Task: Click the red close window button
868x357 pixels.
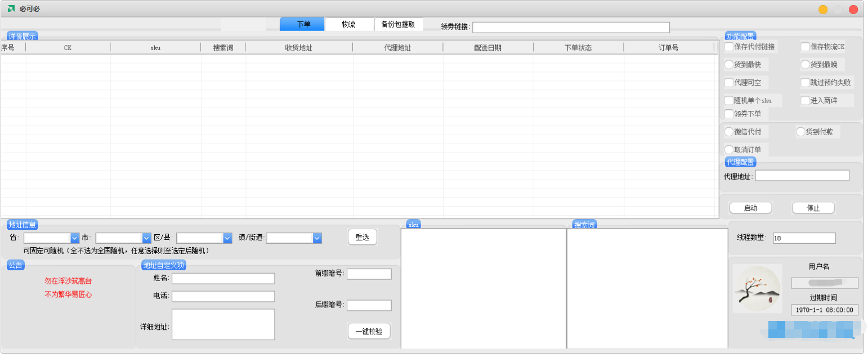Action: point(853,10)
